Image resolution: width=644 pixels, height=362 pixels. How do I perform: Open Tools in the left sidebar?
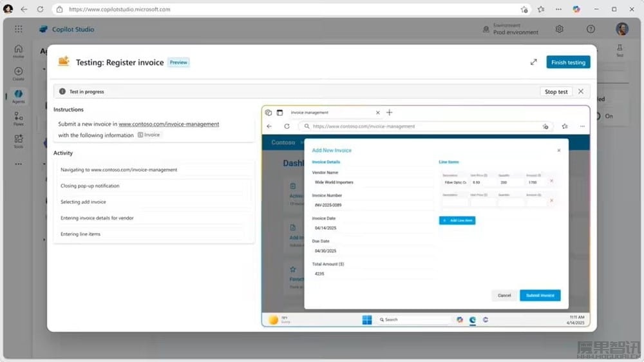coord(19,142)
